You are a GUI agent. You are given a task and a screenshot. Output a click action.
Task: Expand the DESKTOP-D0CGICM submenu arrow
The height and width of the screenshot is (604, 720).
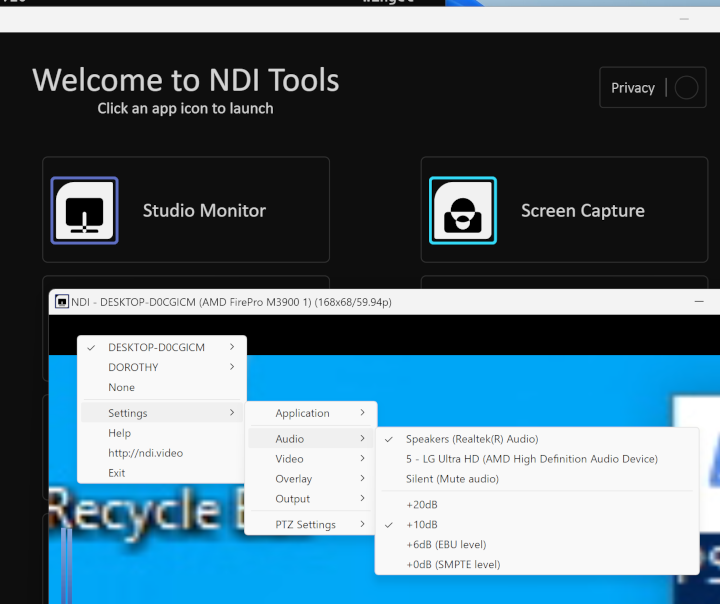(x=232, y=347)
